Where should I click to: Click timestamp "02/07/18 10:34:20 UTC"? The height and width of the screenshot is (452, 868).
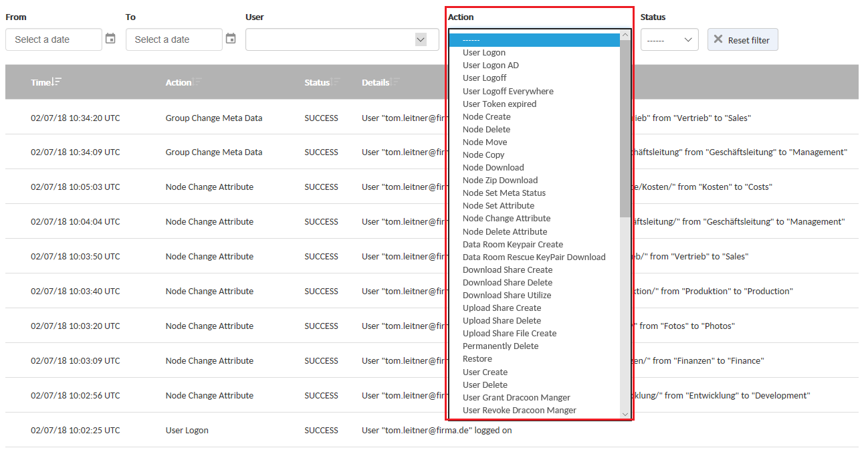click(76, 118)
